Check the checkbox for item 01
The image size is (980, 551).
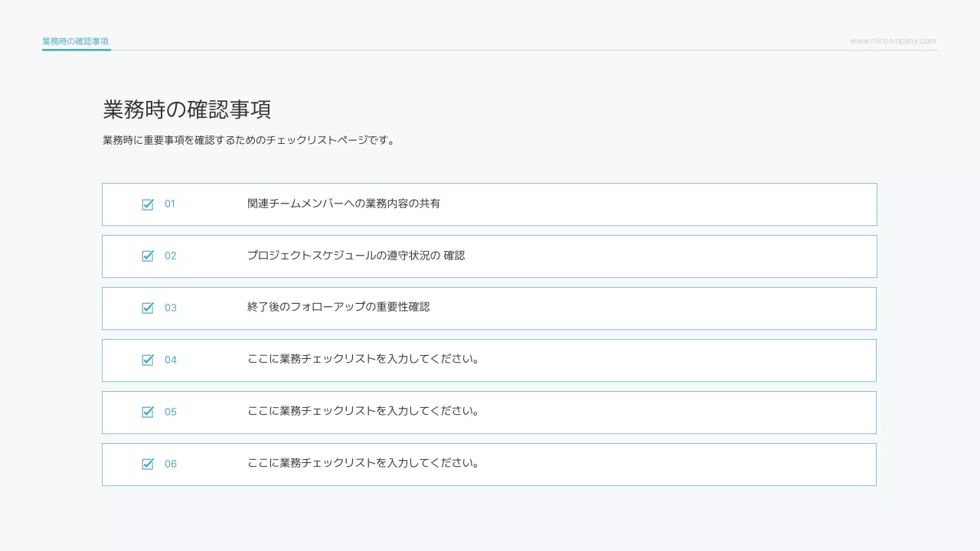click(x=148, y=204)
